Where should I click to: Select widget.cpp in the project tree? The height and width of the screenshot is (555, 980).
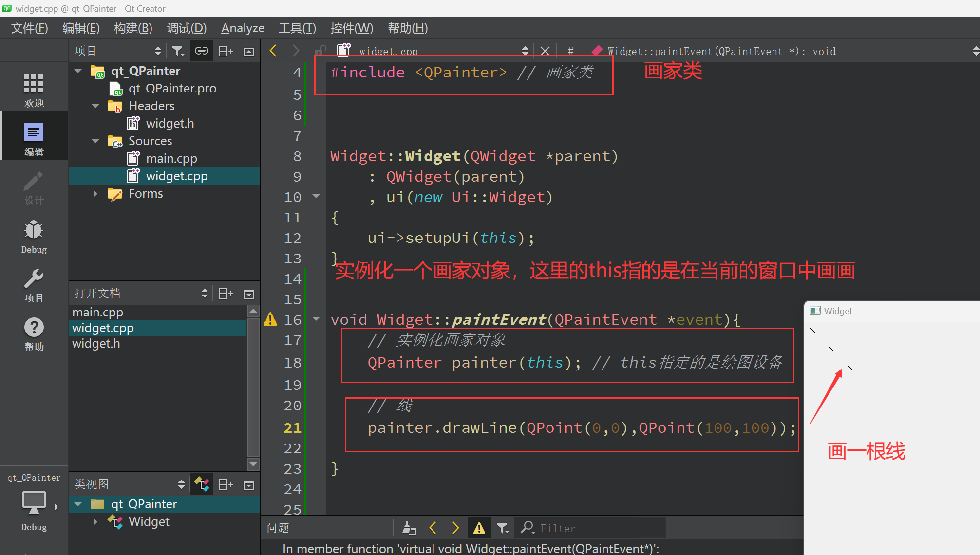point(176,176)
